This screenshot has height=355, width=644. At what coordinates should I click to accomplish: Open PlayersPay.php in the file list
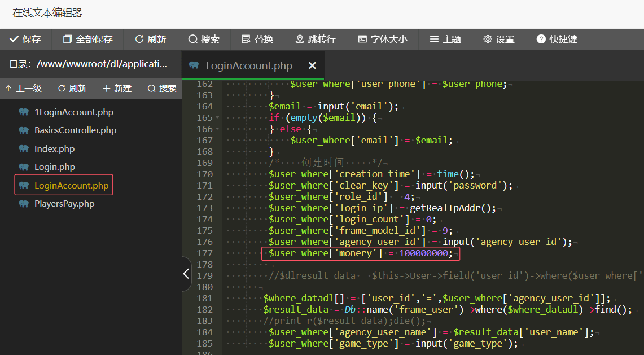[x=64, y=204]
